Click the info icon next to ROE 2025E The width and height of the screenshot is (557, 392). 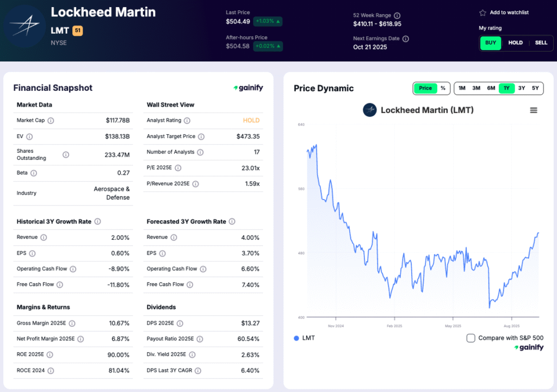[x=49, y=355]
